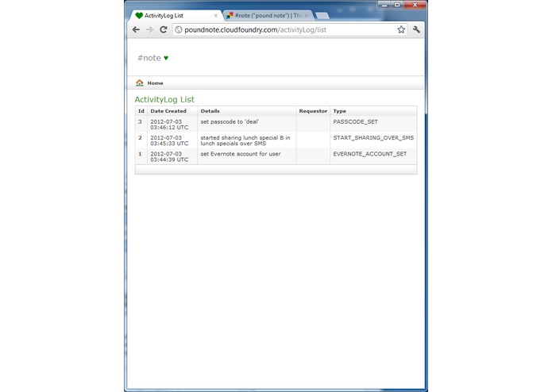Viewport: 552px width, 392px height.
Task: Close the ActivityLog List tab
Action: (x=216, y=16)
